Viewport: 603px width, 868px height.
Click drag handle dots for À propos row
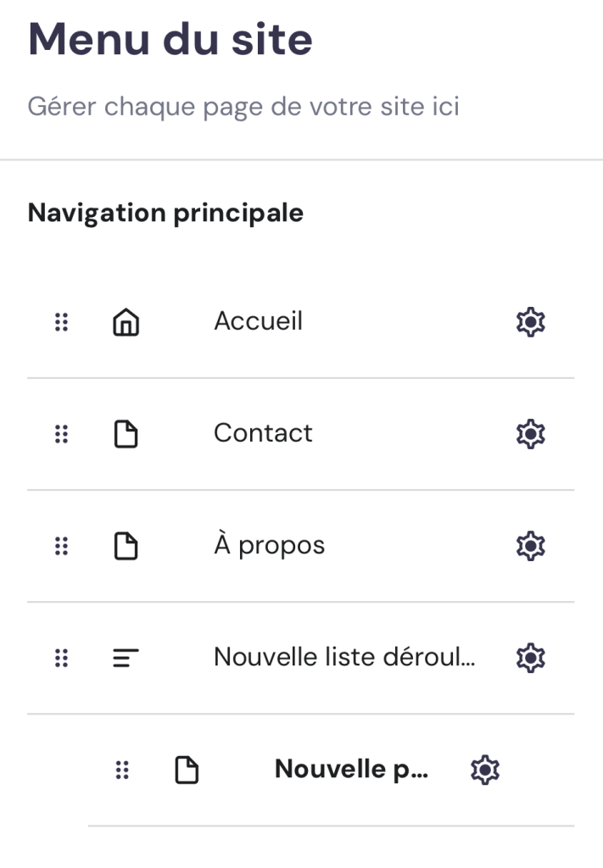(x=61, y=546)
